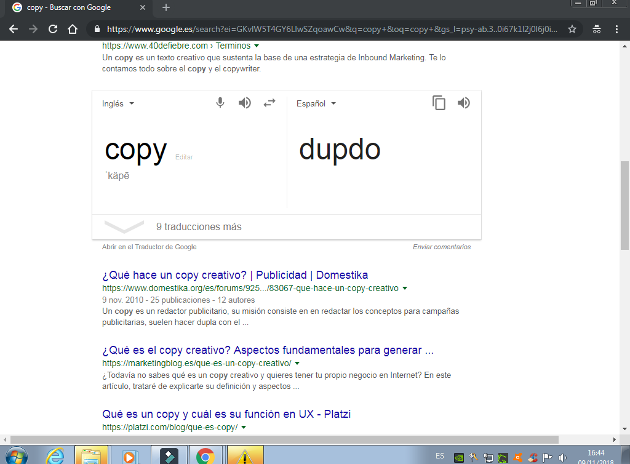Click the address bar URL field

pos(332,29)
